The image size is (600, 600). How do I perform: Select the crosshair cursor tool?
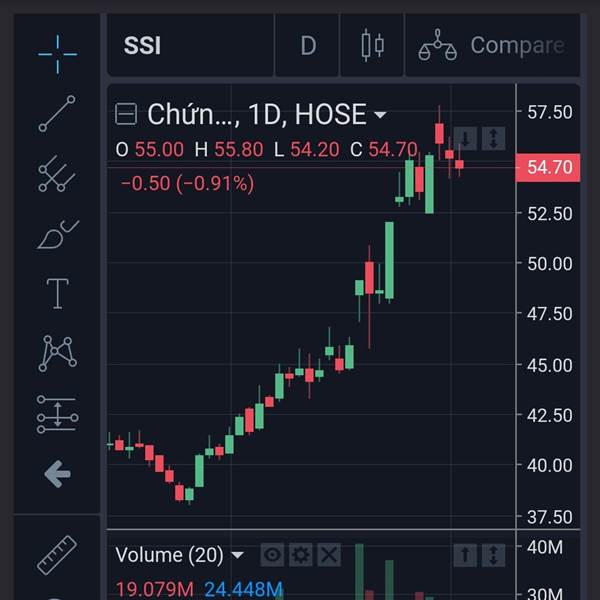point(57,54)
